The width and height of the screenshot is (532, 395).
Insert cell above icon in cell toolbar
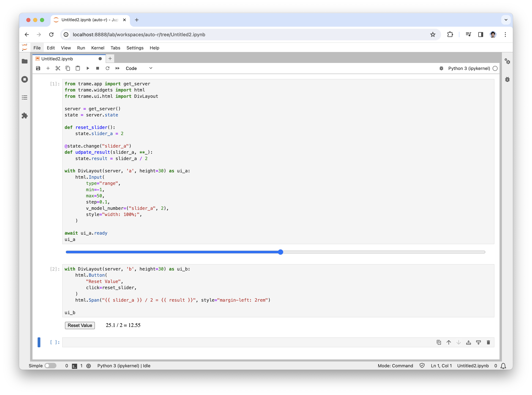[468, 342]
